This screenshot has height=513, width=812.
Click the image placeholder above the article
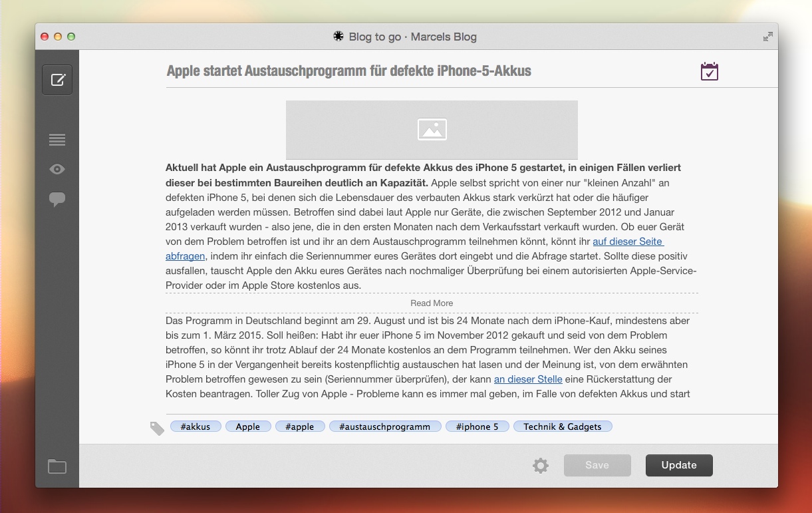(432, 130)
